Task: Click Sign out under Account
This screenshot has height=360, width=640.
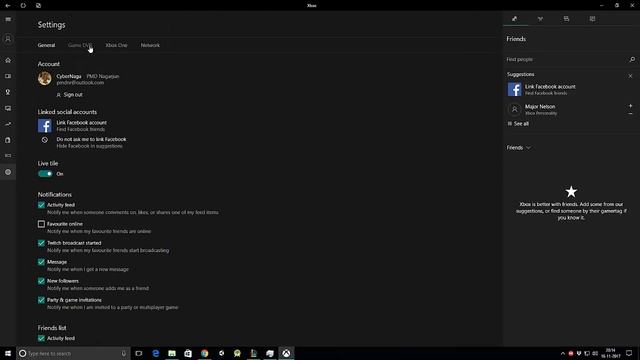Action: tap(69, 95)
